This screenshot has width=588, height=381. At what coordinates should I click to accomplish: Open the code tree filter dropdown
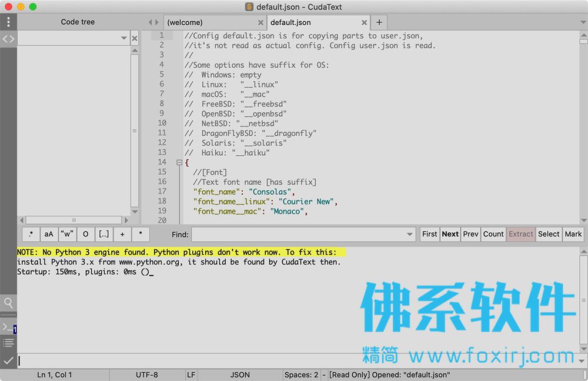(123, 38)
